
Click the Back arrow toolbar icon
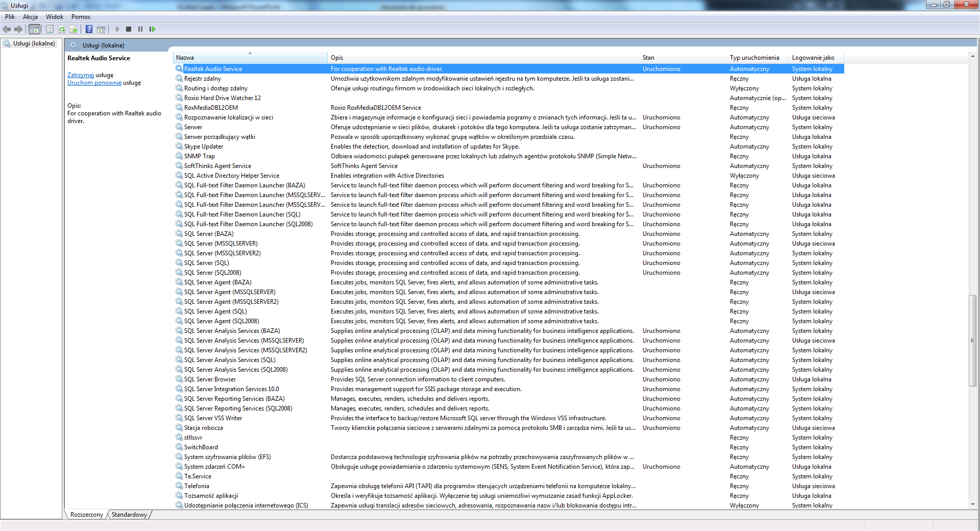tap(7, 30)
